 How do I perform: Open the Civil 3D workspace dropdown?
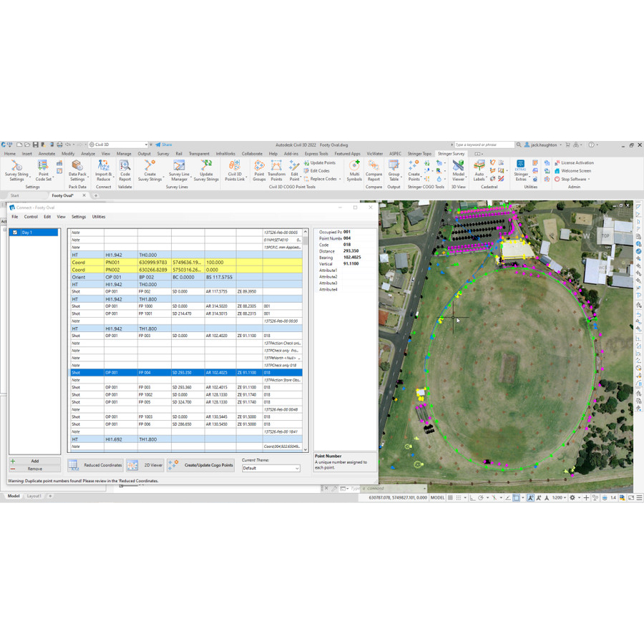[118, 145]
